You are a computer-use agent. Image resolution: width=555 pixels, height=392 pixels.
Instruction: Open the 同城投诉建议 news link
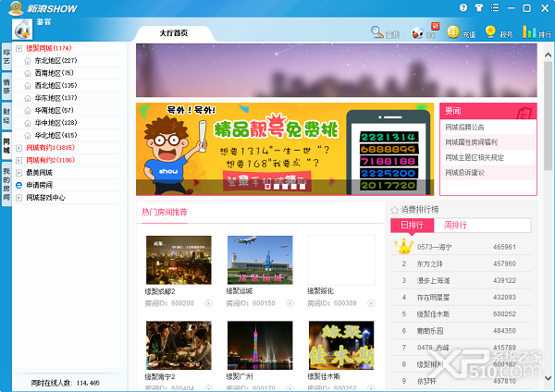coord(464,173)
